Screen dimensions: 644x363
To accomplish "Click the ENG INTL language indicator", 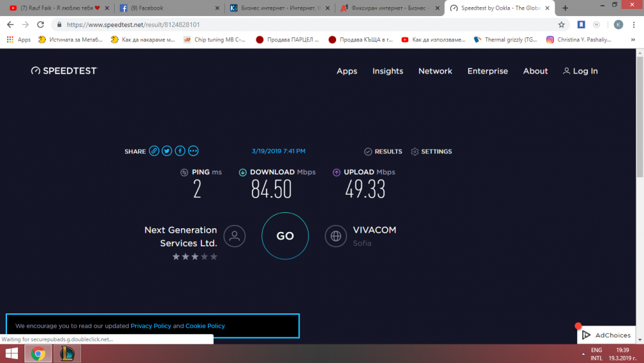I will tap(596, 354).
